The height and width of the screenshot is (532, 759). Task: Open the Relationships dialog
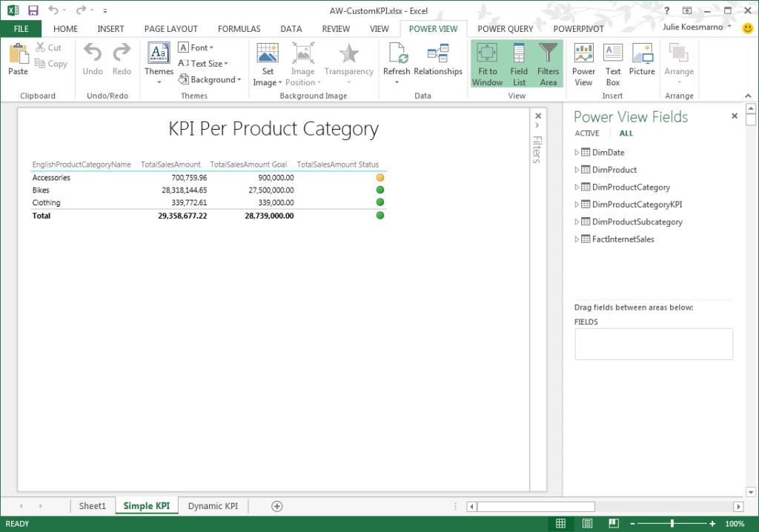click(438, 59)
